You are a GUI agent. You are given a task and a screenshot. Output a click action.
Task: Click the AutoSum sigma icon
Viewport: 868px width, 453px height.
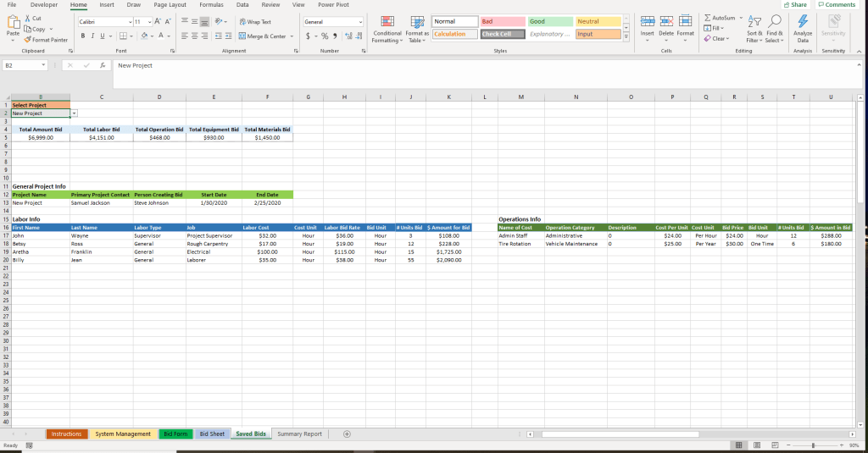[708, 17]
